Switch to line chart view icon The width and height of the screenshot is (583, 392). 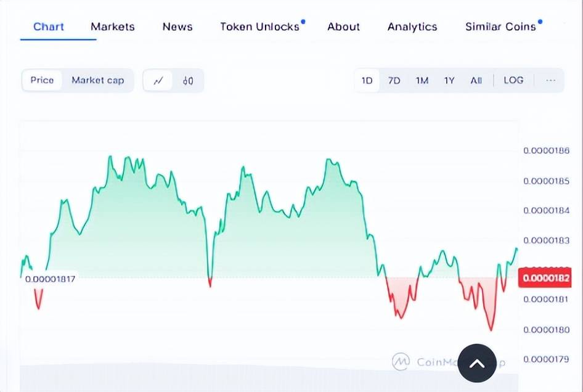coord(158,81)
